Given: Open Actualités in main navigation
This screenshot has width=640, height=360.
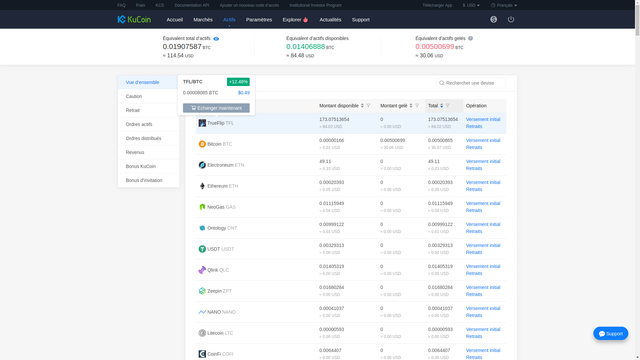Looking at the screenshot, I should 330,20.
